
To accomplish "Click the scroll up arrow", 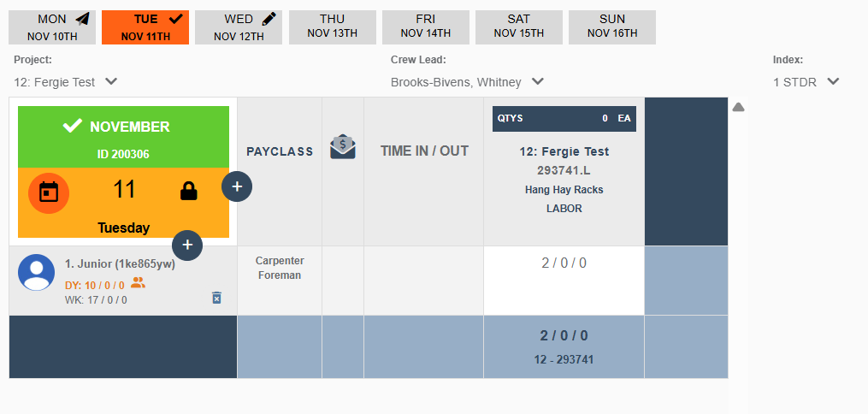I will coord(739,107).
